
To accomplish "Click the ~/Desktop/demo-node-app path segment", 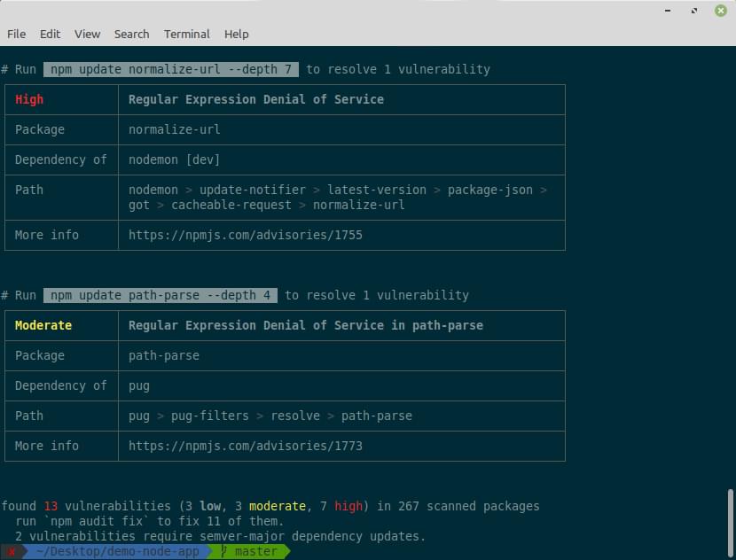I will 117,551.
